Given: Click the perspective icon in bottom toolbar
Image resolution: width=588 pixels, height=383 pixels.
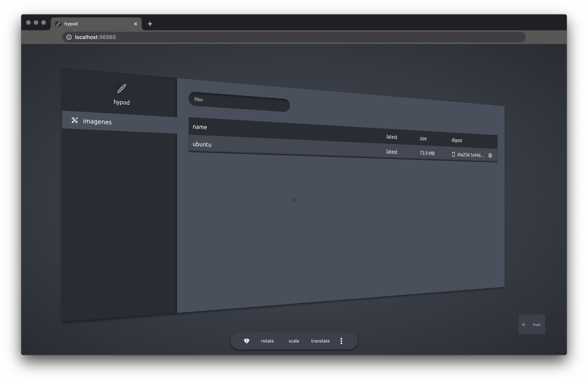Looking at the screenshot, I should click(x=247, y=341).
